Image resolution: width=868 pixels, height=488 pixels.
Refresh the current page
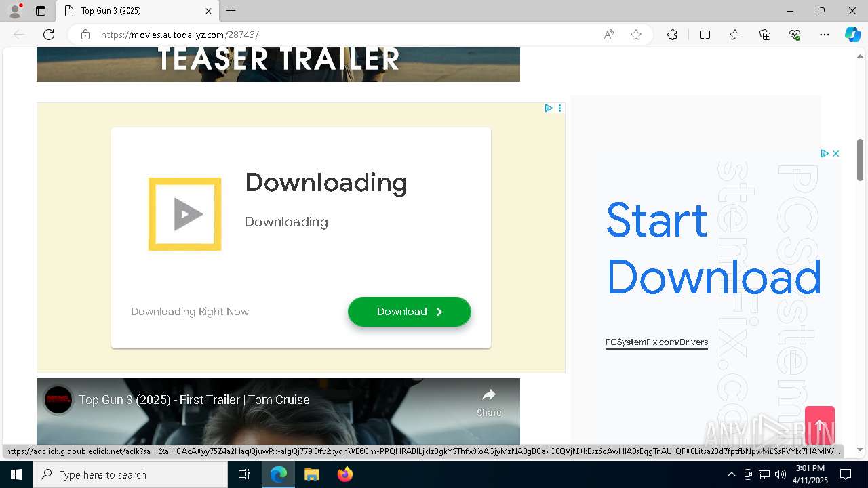49,35
